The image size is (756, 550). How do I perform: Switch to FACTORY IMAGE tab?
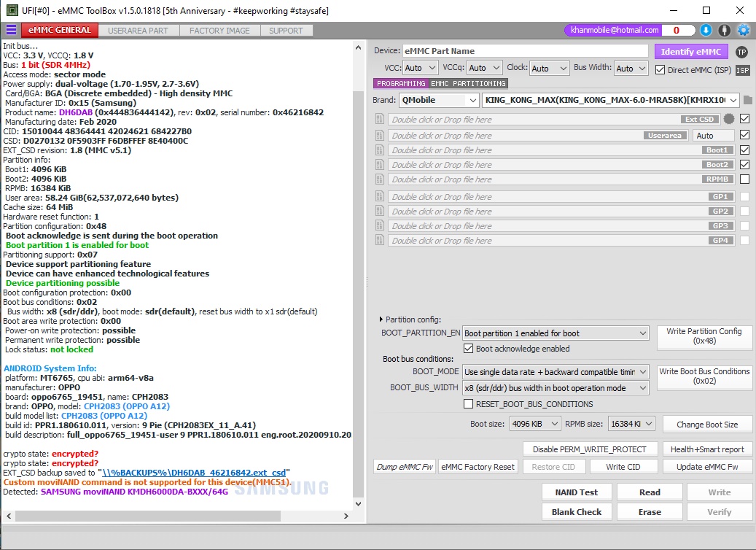220,31
